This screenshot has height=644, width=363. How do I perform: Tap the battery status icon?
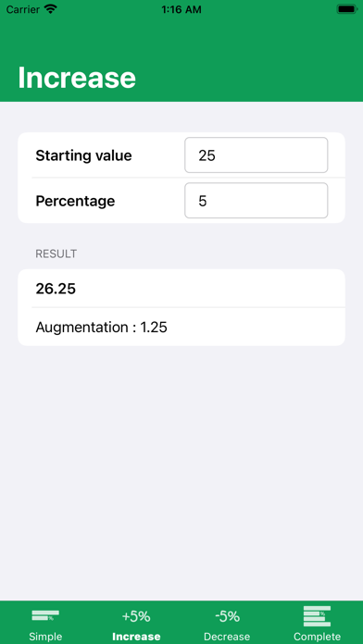tap(348, 9)
